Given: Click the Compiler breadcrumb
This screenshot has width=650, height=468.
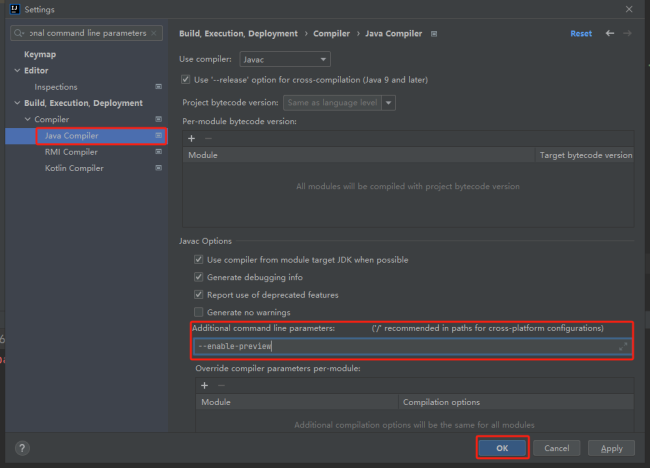Looking at the screenshot, I should pyautogui.click(x=332, y=34).
